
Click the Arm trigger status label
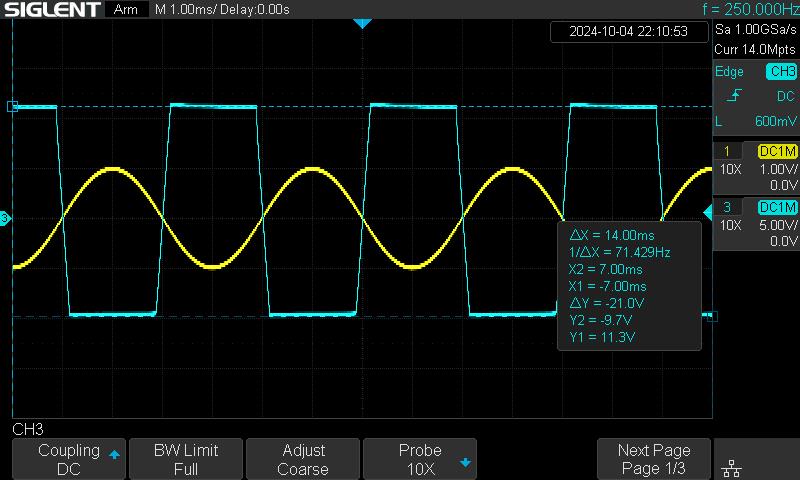click(126, 10)
